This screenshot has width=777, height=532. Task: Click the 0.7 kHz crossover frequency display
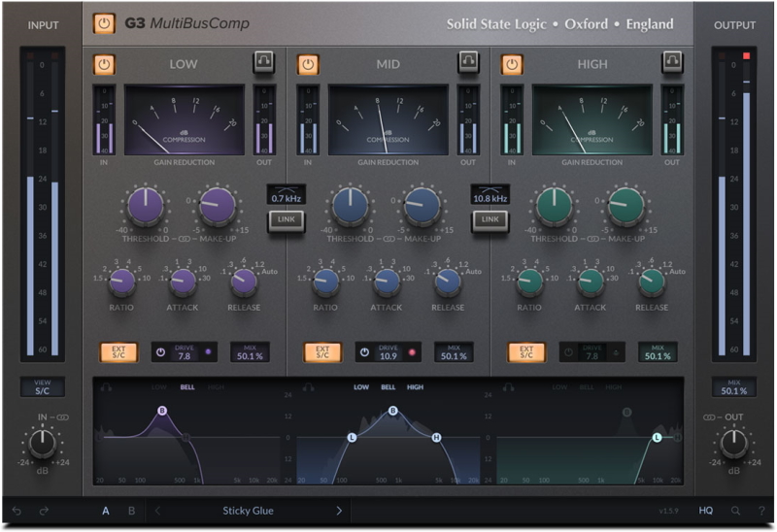[x=287, y=194]
